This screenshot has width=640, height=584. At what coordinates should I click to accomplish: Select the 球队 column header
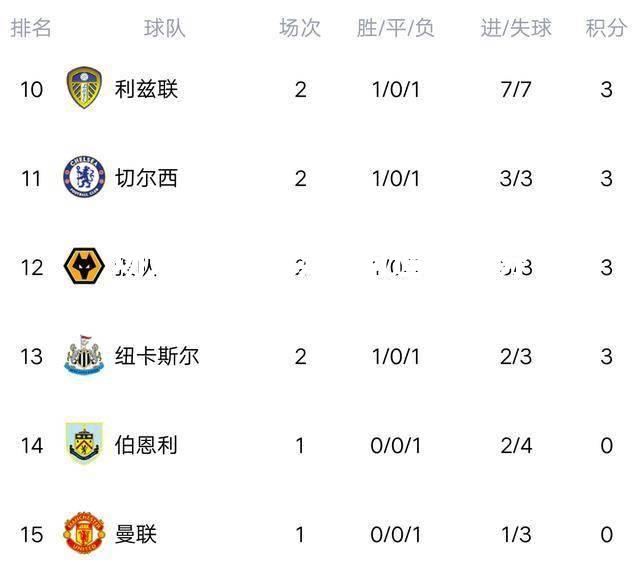165,28
